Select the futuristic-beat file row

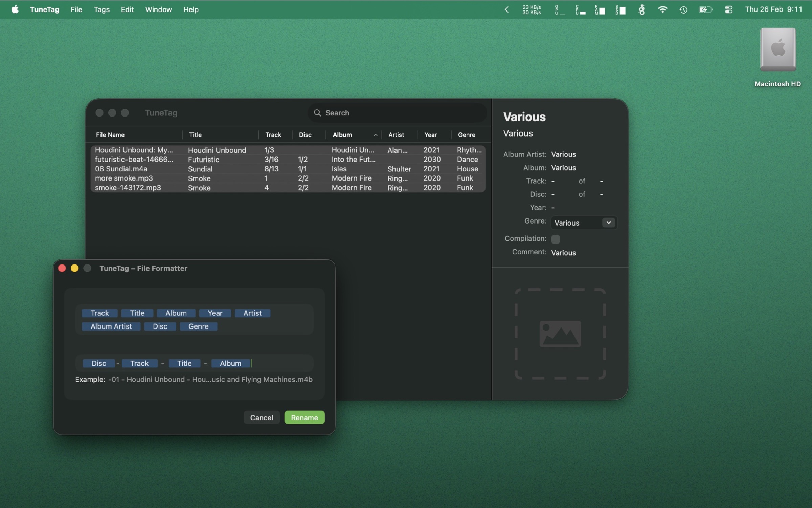pyautogui.click(x=288, y=160)
